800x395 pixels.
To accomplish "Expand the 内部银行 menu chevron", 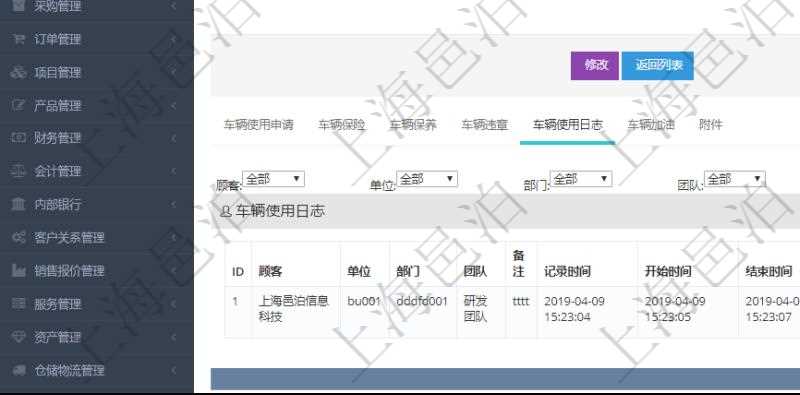I will click(173, 204).
